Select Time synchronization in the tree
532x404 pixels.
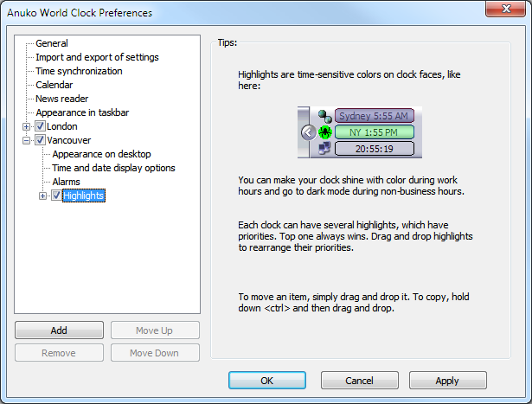pyautogui.click(x=79, y=71)
